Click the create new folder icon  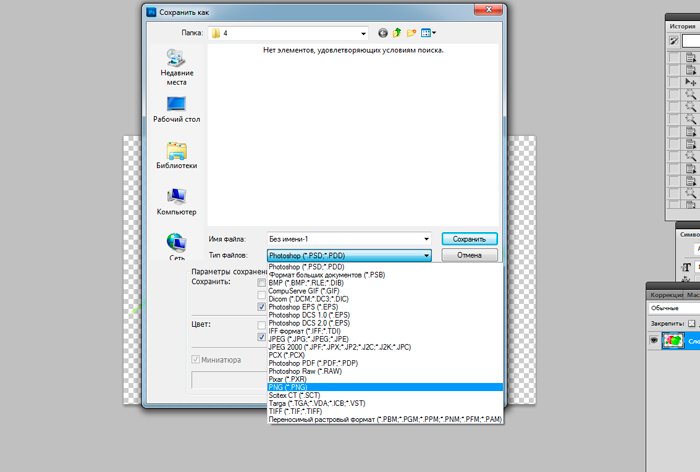[x=411, y=33]
